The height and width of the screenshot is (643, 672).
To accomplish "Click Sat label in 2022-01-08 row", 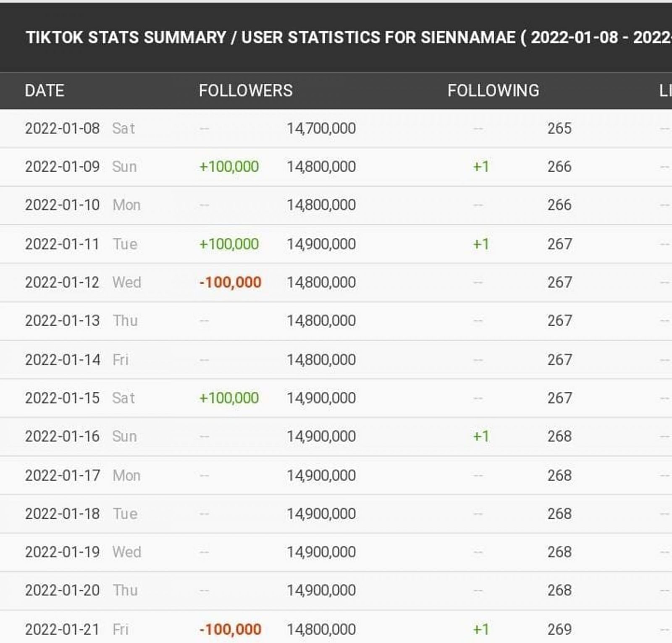I will pyautogui.click(x=123, y=129).
